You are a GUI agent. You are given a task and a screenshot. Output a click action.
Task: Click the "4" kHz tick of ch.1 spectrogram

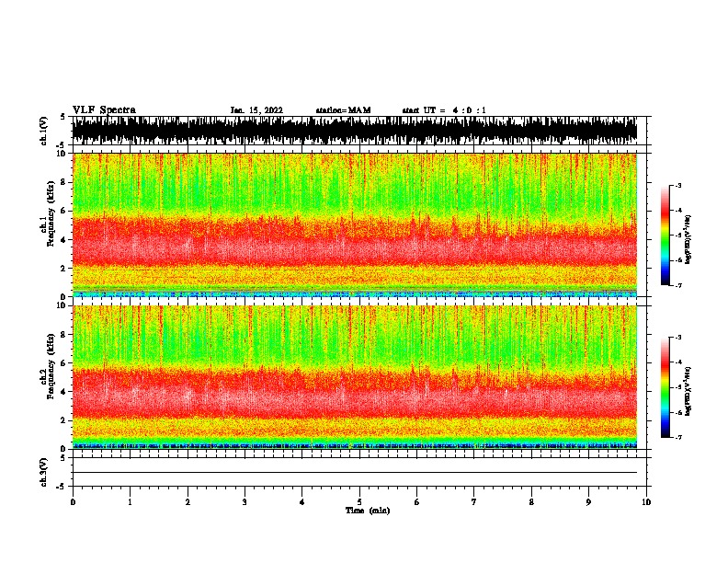click(x=65, y=240)
